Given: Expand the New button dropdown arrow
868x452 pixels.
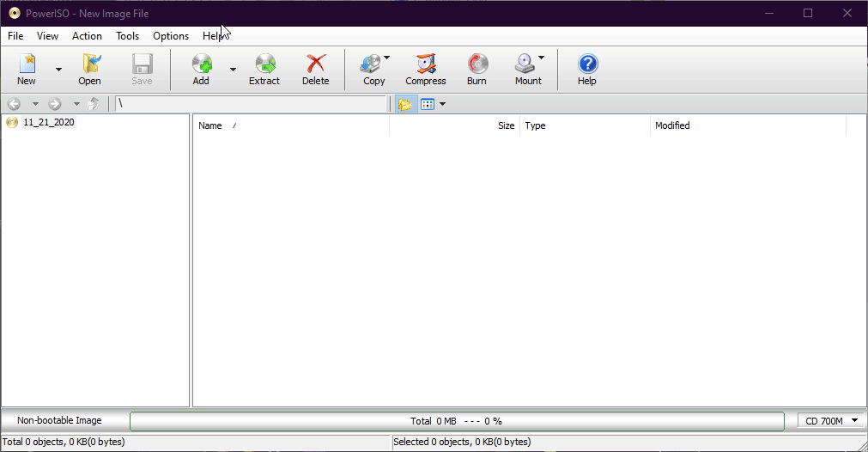Looking at the screenshot, I should click(x=58, y=70).
